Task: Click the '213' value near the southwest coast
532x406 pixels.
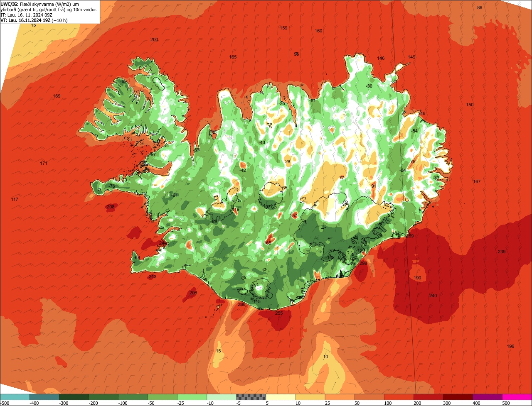Action: 153,277
